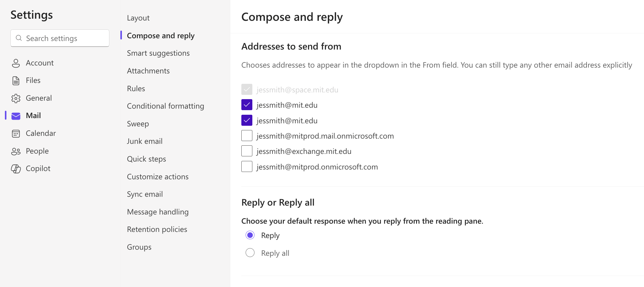644x287 pixels.
Task: Open the Rules section
Action: tap(136, 89)
